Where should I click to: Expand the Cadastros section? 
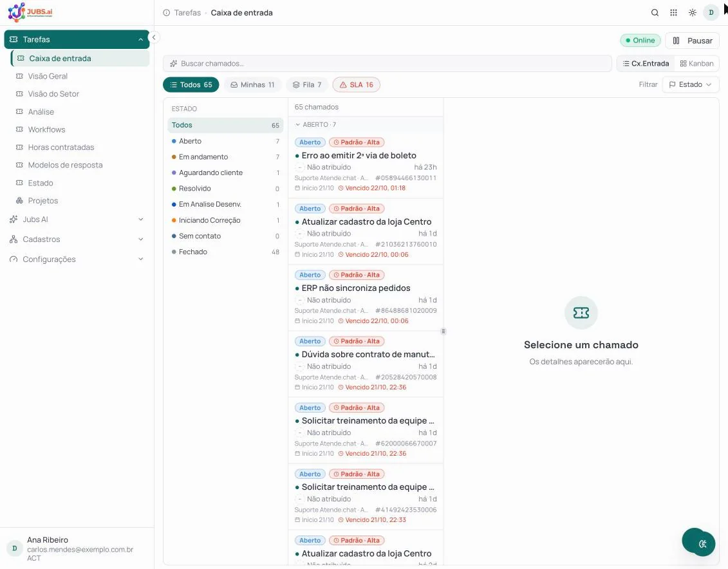[x=77, y=239]
